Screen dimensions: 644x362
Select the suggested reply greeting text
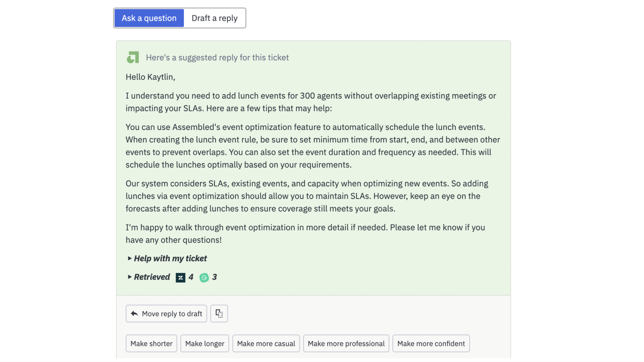[150, 77]
